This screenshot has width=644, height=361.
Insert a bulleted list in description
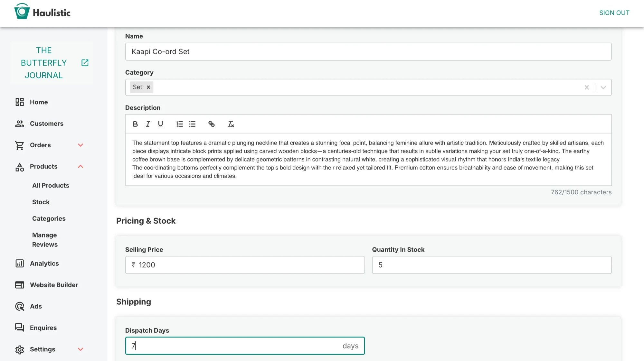point(192,124)
